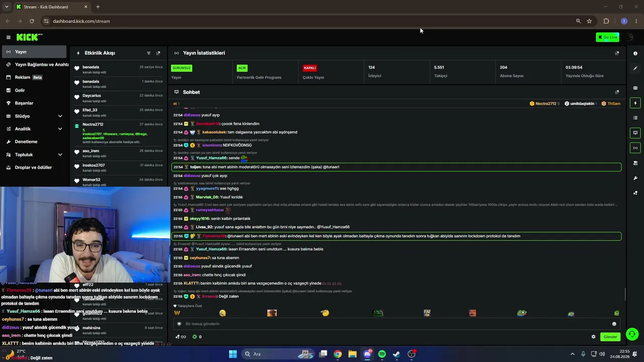Pop out the Sohbet chat panel
644x362 pixels.
click(617, 92)
